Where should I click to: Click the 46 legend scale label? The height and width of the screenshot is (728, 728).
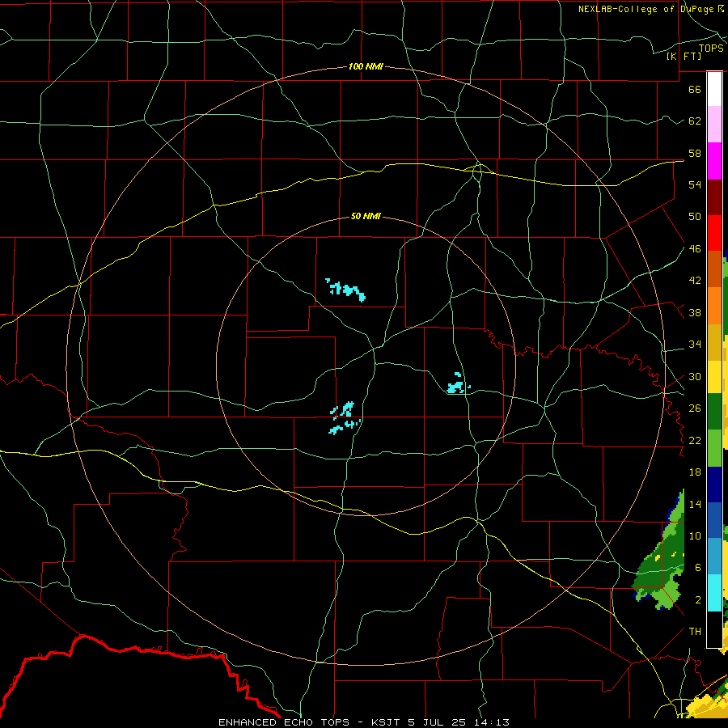tap(695, 249)
